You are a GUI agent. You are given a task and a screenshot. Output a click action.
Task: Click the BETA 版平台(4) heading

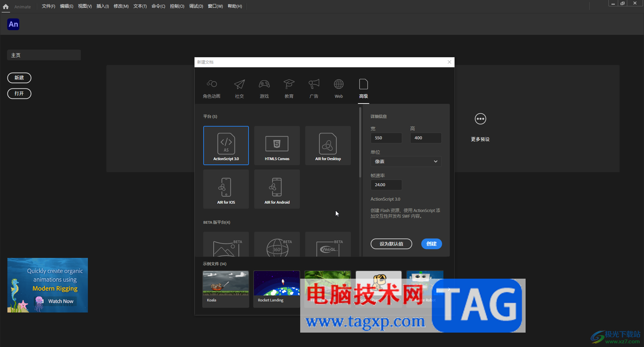click(x=217, y=222)
